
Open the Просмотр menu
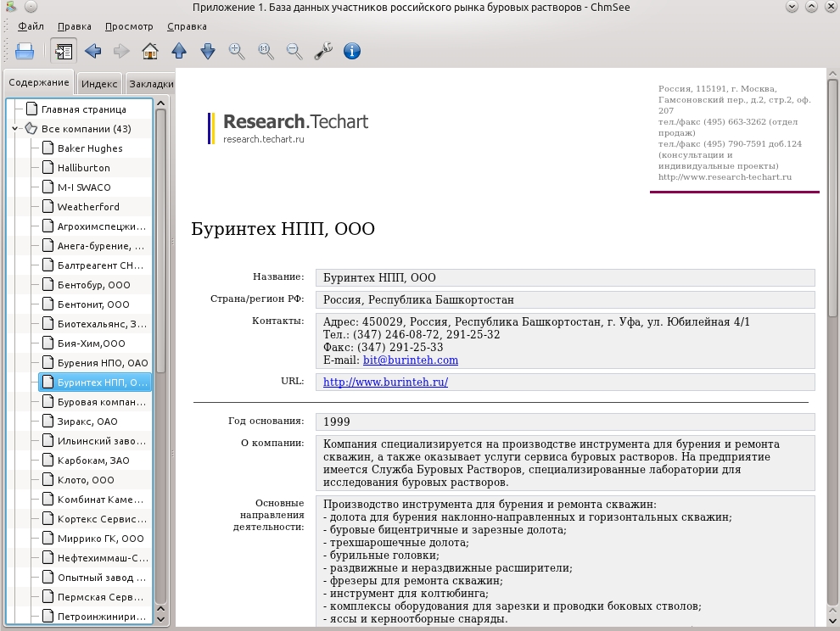(x=129, y=26)
